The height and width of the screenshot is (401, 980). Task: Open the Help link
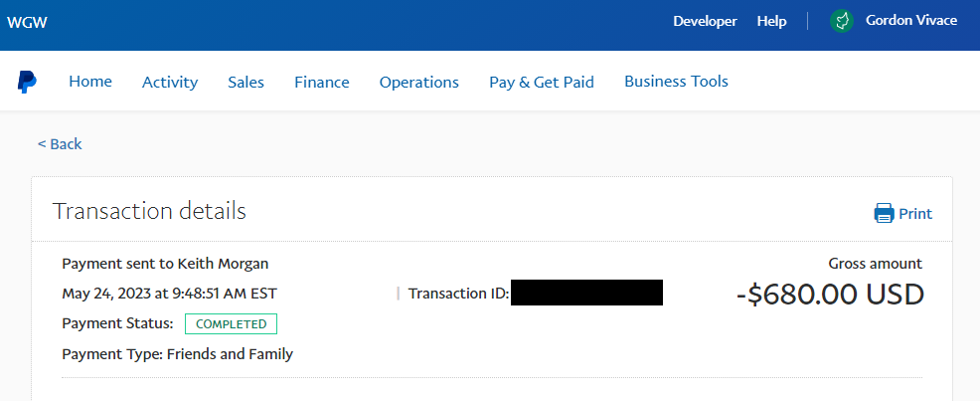[x=772, y=21]
